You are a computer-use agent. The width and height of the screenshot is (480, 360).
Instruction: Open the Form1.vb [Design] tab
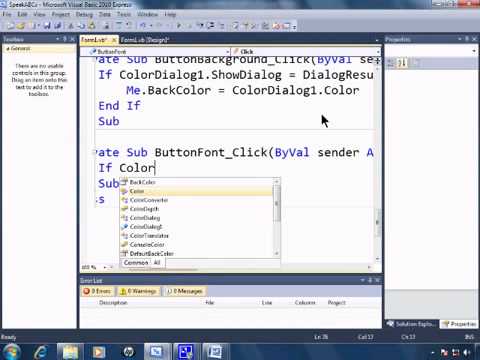145,40
